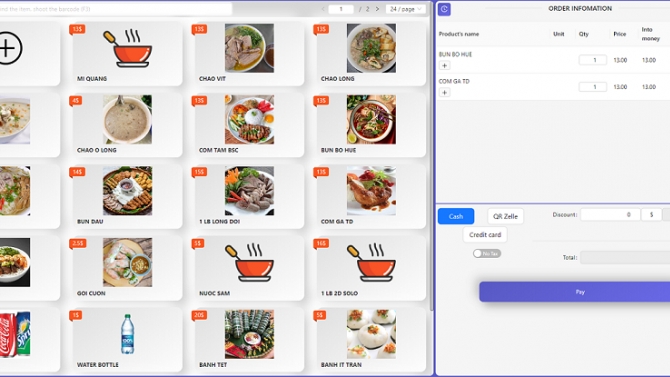Click the current page number field
Screen dimensions: 670x377
(341, 9)
